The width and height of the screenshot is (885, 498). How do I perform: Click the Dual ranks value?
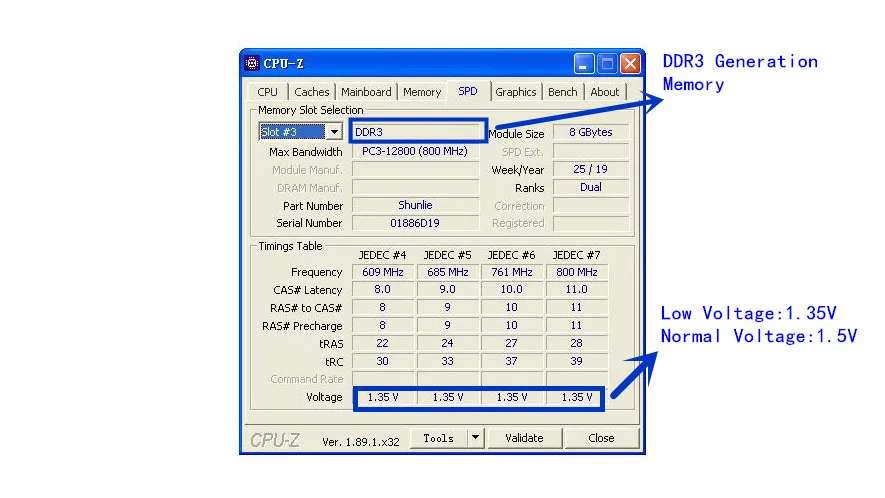pos(591,187)
